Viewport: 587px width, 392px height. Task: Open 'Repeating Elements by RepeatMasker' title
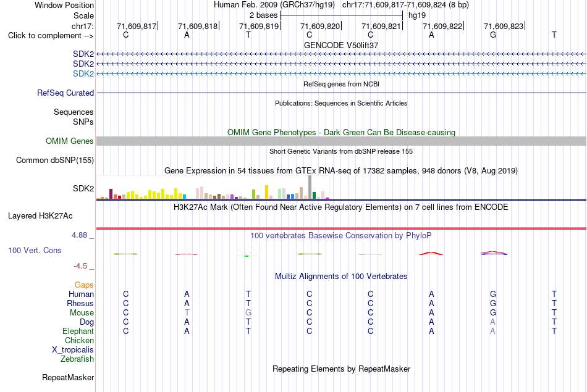point(341,369)
